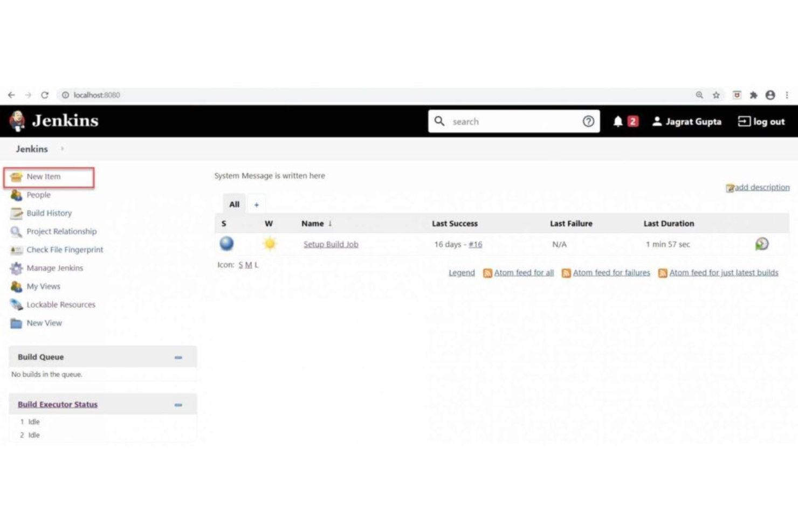Open the Legend link
This screenshot has width=798, height=532.
tap(462, 273)
